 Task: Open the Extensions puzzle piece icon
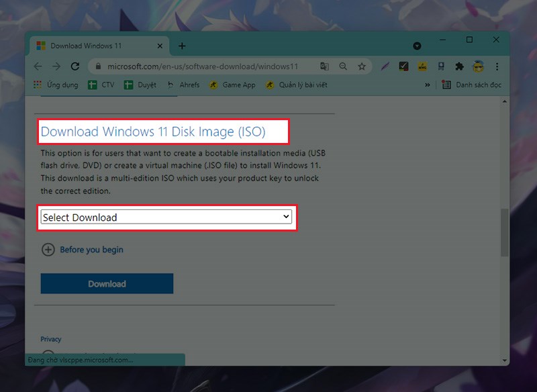click(459, 66)
